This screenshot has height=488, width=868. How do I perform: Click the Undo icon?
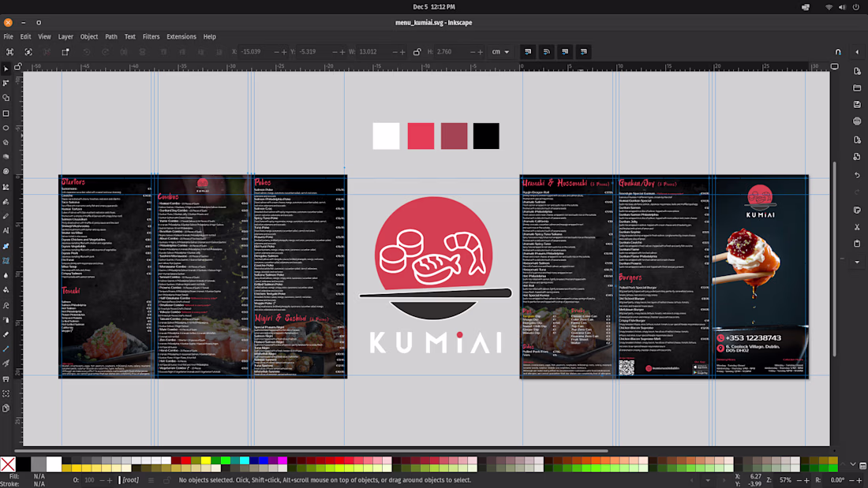click(857, 175)
